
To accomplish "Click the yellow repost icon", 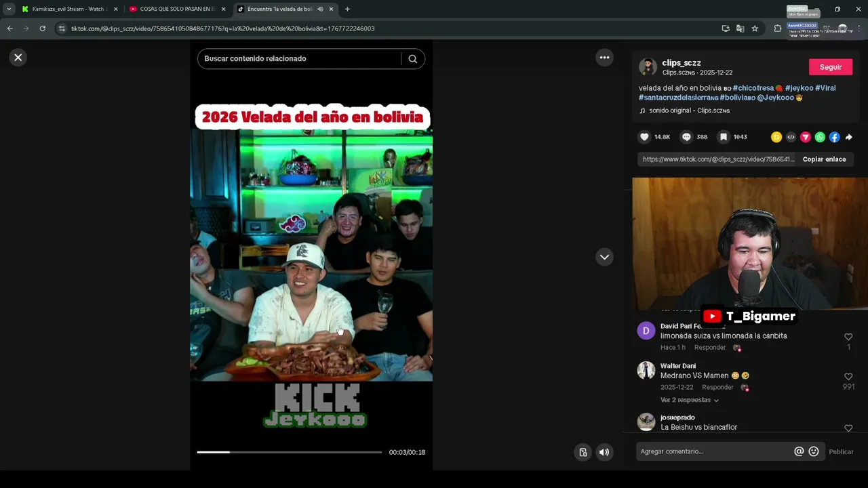I will (776, 137).
